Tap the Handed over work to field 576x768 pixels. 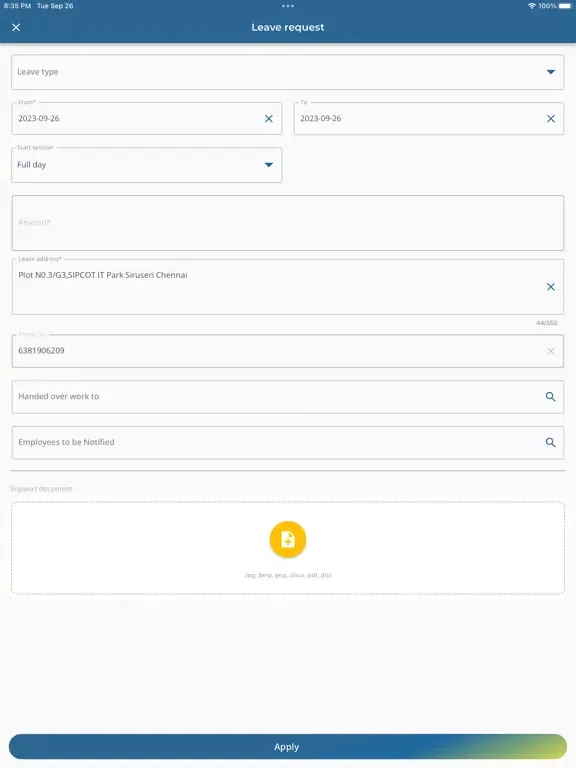[x=288, y=397]
